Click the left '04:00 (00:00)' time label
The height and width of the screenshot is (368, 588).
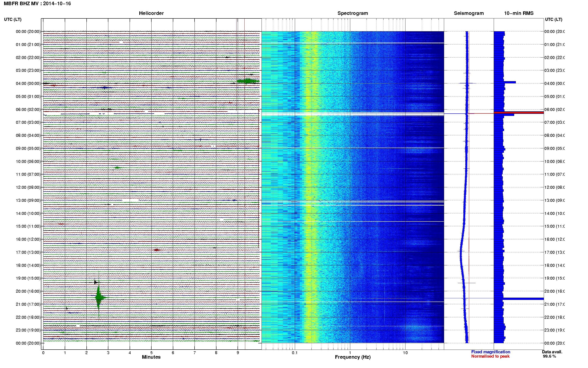(28, 83)
